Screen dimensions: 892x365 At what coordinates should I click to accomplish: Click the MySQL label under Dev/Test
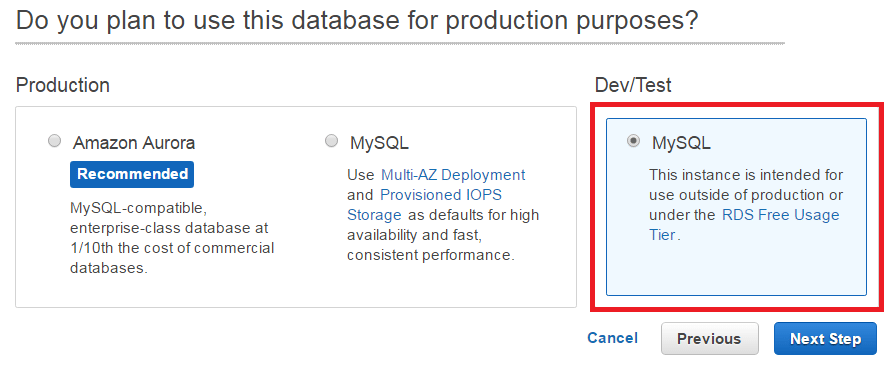pos(681,143)
